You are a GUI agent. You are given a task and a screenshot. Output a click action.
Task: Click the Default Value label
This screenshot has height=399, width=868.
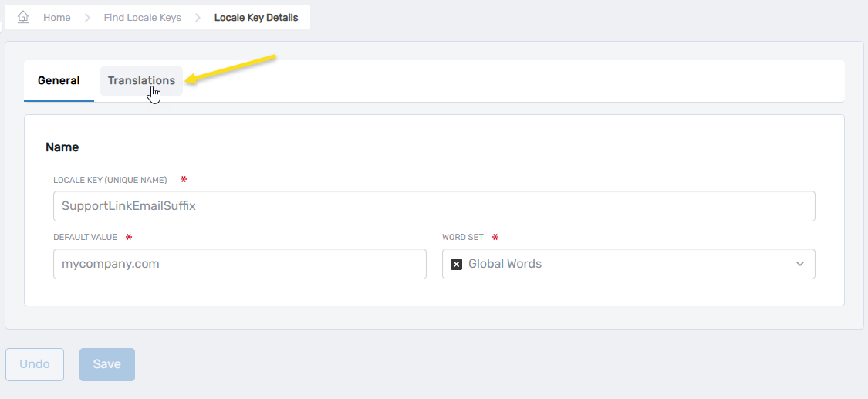[85, 238]
